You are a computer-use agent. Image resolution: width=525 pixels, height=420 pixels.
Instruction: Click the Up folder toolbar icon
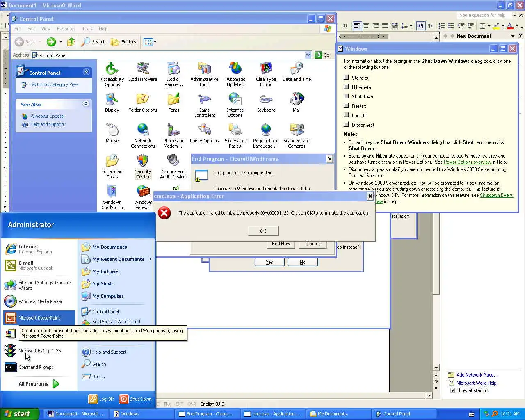(x=71, y=42)
